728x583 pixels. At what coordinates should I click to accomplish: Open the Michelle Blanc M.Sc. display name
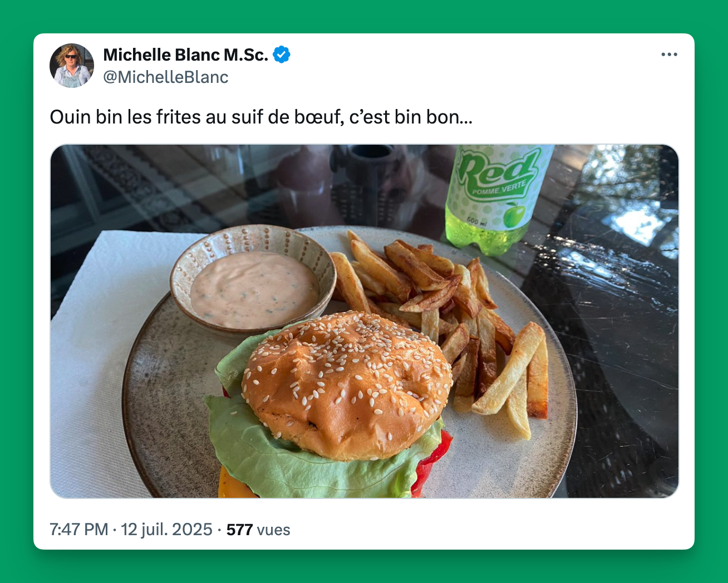186,55
